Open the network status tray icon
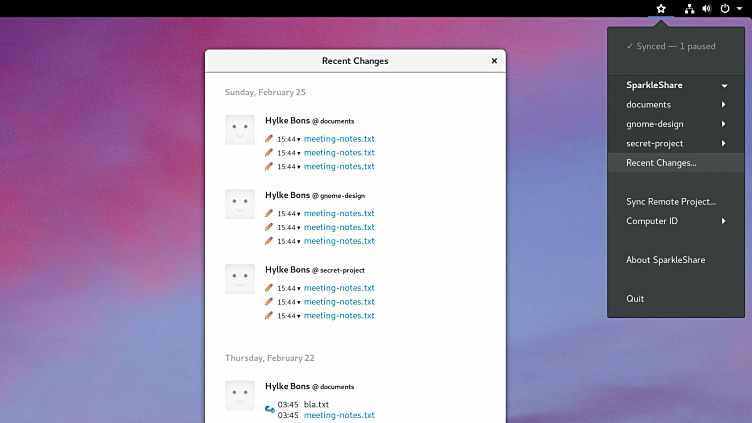Viewport: 752px width, 423px height. coord(689,8)
